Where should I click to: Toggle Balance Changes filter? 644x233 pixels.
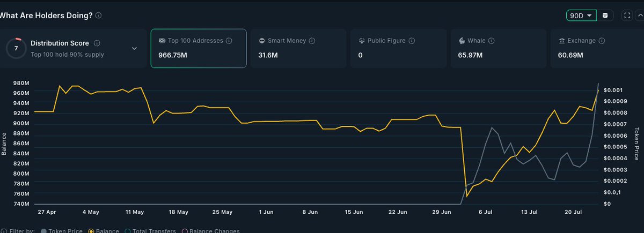(211, 231)
